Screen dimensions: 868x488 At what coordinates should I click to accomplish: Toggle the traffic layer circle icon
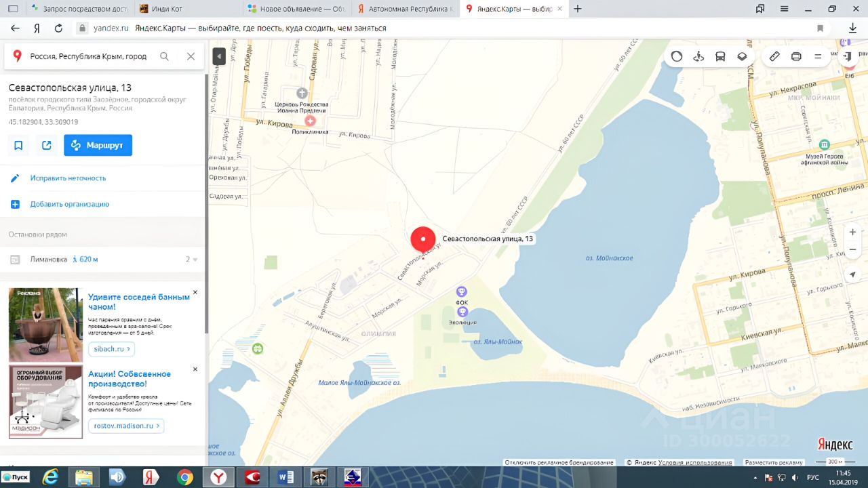677,56
